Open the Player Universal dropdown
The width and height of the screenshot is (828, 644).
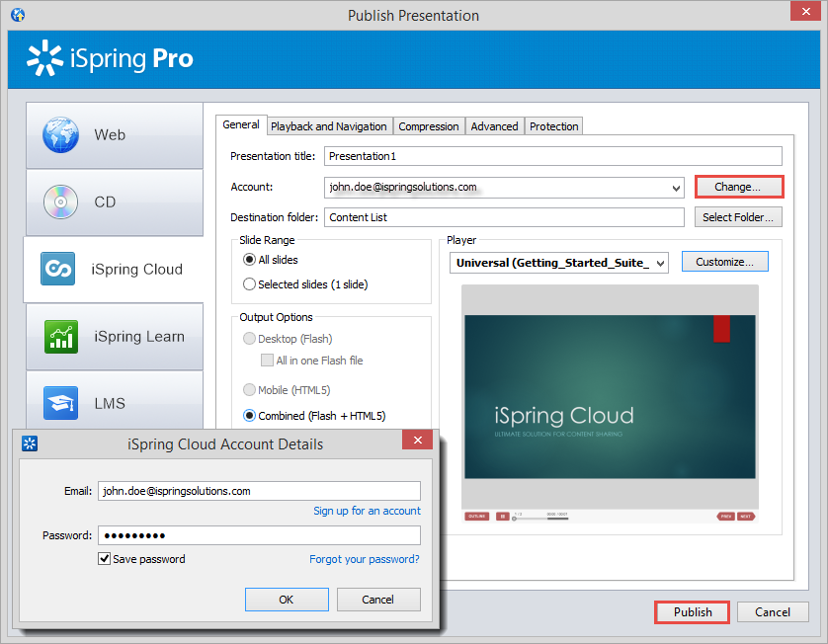[660, 263]
